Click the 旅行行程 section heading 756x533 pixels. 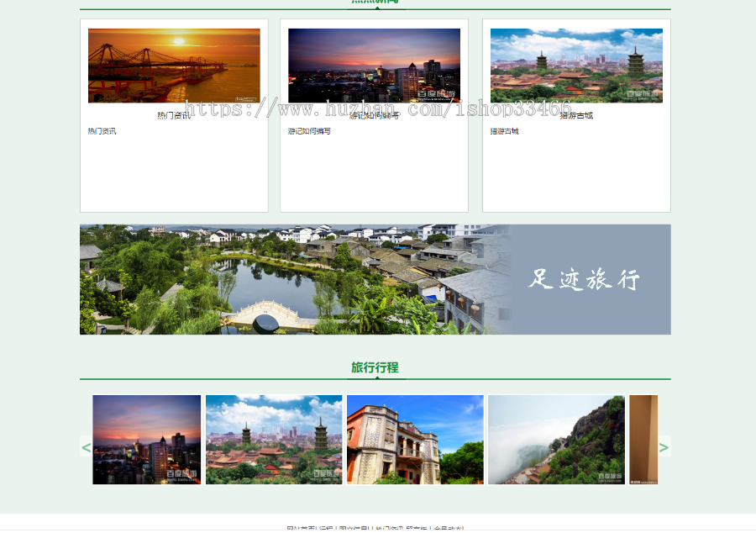click(x=375, y=368)
